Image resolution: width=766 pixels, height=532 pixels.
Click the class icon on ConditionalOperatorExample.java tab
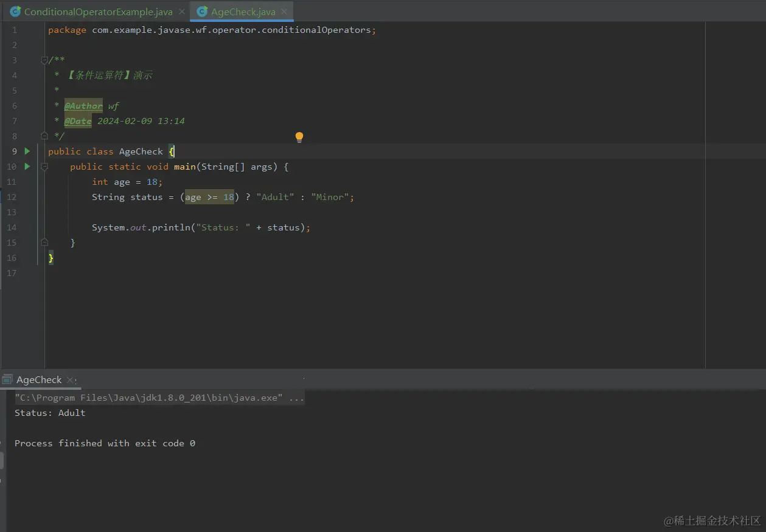(15, 12)
